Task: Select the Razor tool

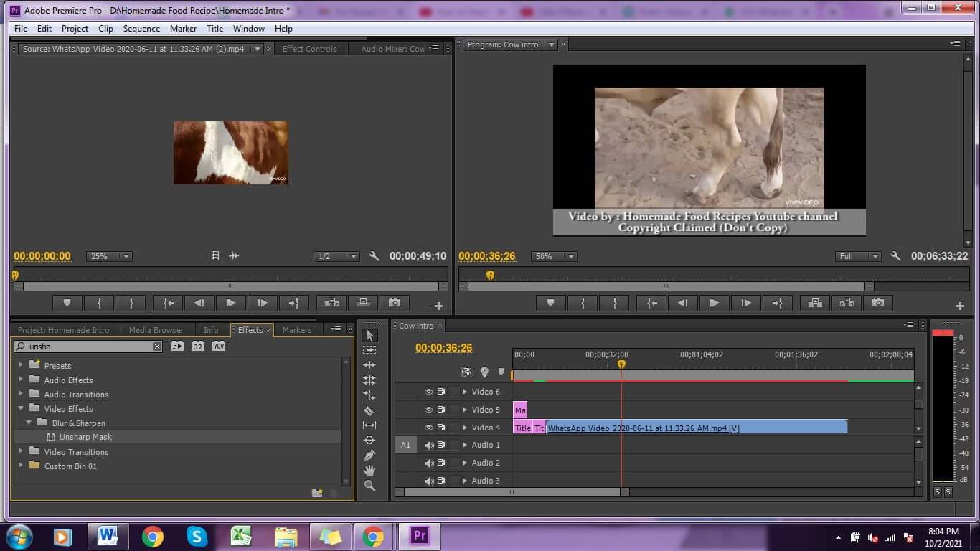Action: tap(369, 410)
